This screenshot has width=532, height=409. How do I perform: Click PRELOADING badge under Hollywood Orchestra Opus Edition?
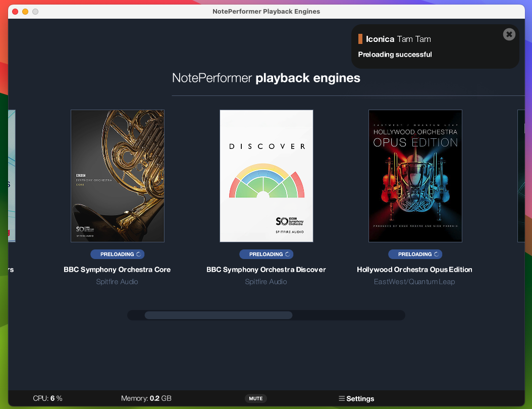[415, 254]
